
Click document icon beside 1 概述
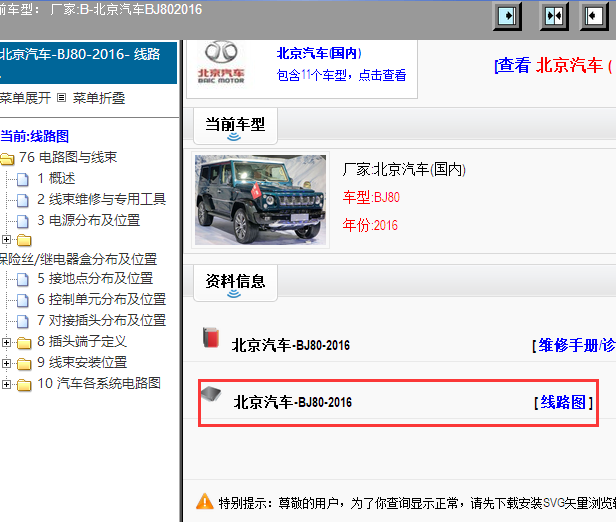pyautogui.click(x=23, y=179)
